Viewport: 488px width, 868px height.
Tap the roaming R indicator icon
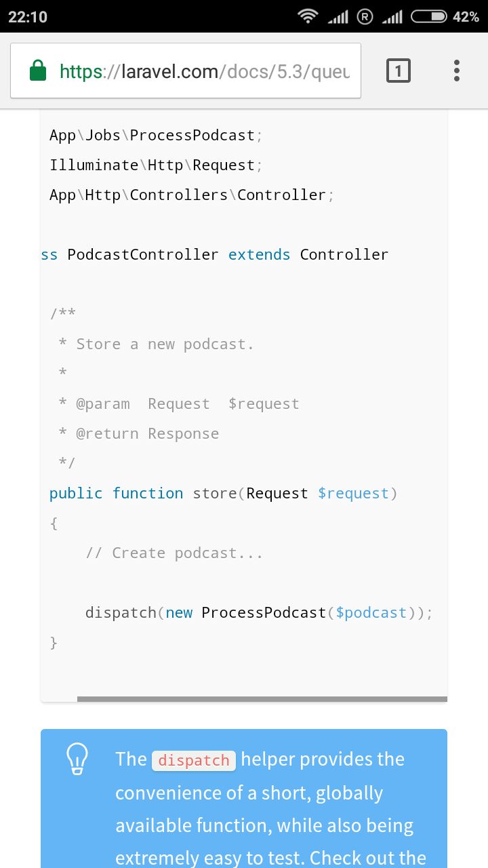pyautogui.click(x=365, y=16)
